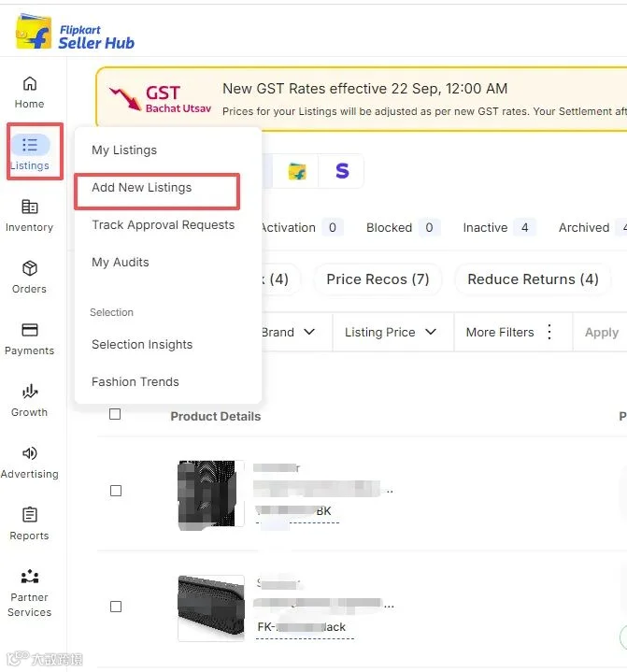627x672 pixels.
Task: Tick the select-all checkbox beside Product Details
Action: tap(115, 414)
